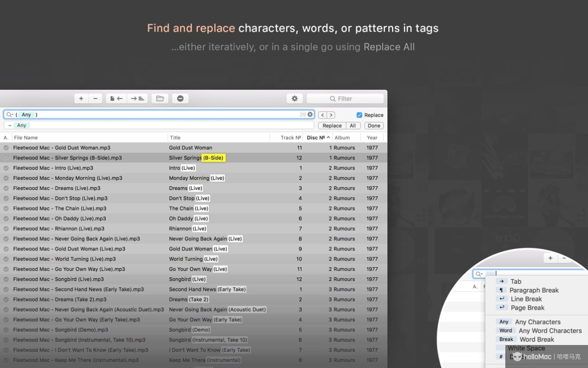The image size is (588, 368).
Task: Click in the find pattern field
Action: click(x=159, y=115)
